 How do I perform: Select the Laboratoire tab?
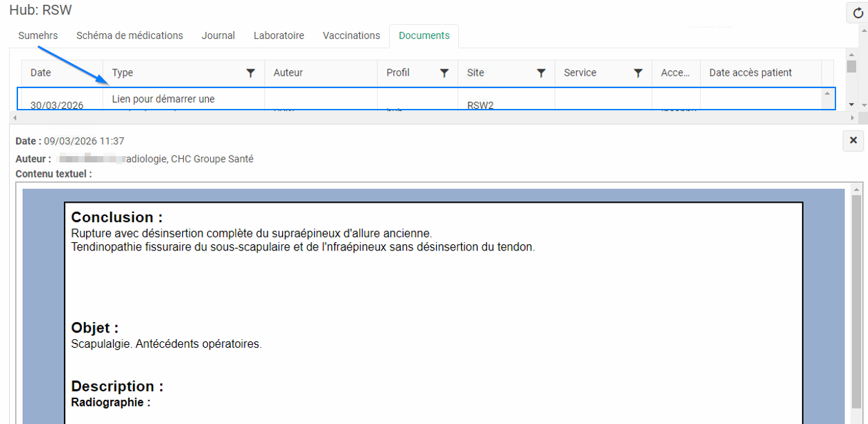tap(279, 35)
